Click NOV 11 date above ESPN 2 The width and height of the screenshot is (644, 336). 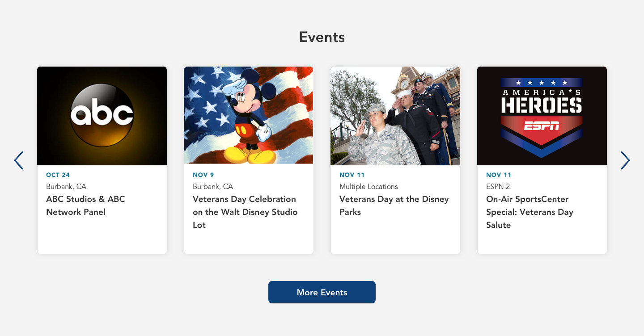tap(499, 175)
